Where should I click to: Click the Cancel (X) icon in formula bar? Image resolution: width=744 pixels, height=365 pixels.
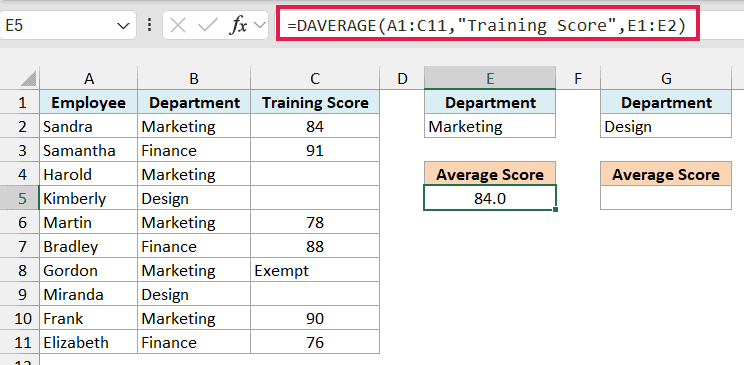pyautogui.click(x=177, y=26)
